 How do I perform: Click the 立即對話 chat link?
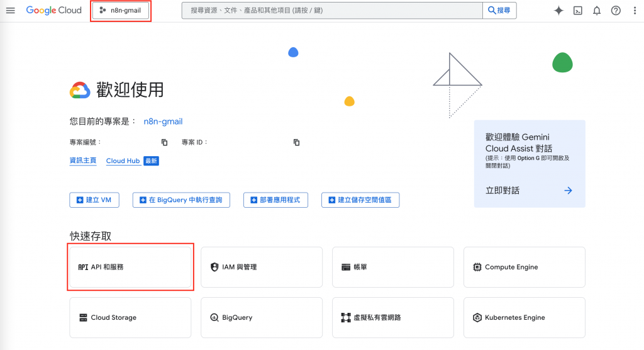tap(502, 191)
